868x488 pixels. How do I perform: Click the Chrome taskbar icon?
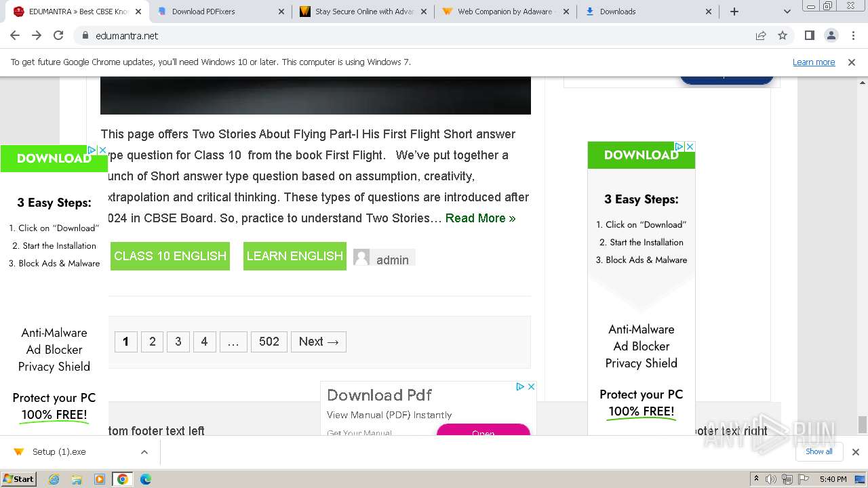123,479
